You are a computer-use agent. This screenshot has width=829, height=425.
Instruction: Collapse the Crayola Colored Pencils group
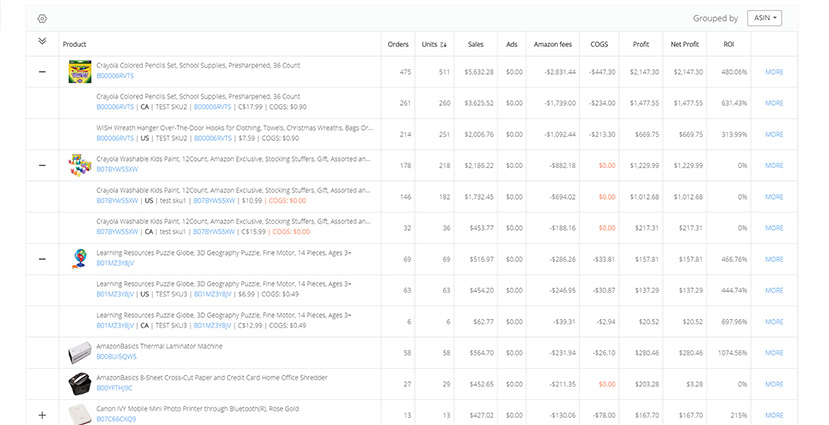coord(42,72)
